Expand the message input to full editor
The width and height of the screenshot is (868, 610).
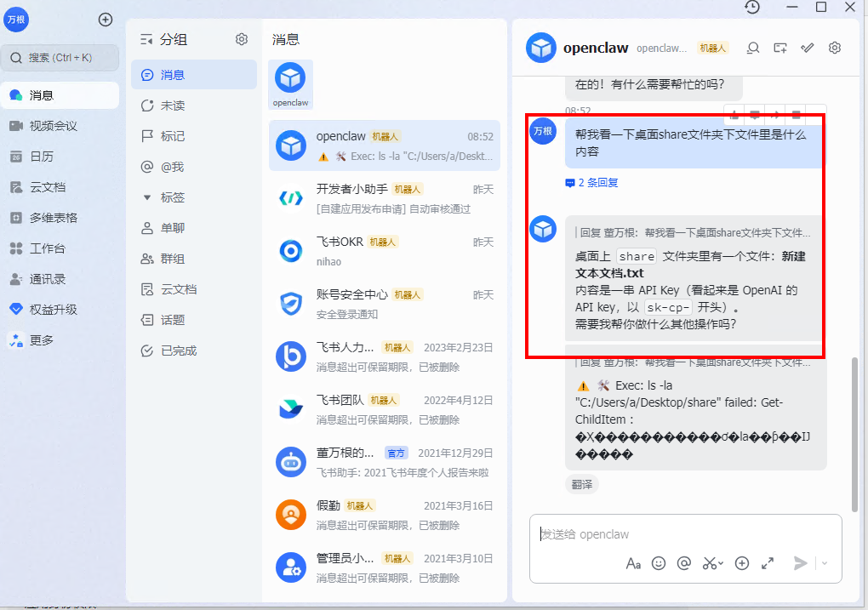tap(767, 563)
